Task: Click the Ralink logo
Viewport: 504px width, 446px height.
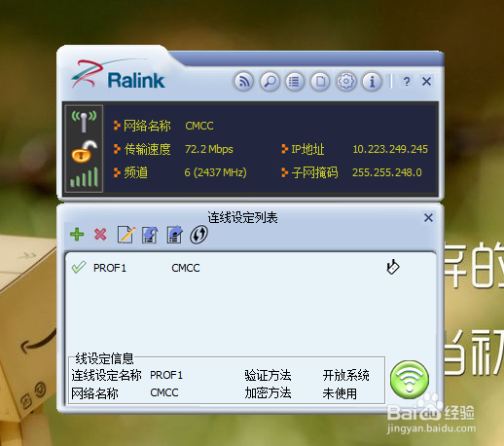Action: coord(118,75)
